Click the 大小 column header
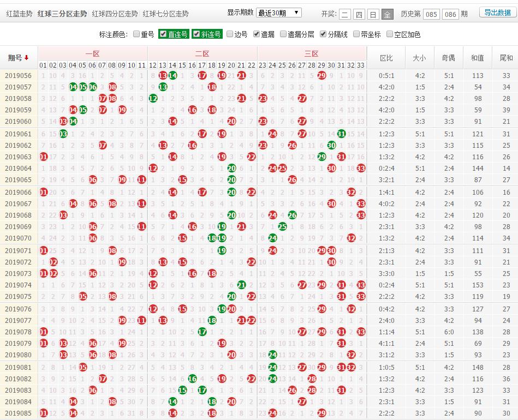 coord(420,58)
